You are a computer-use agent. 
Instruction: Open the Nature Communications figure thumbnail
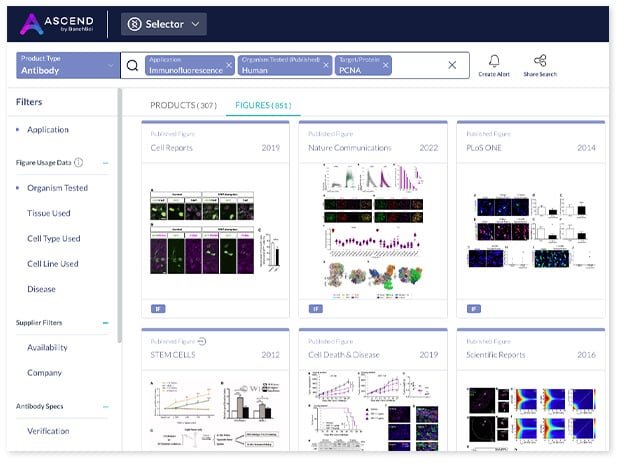[x=372, y=232]
